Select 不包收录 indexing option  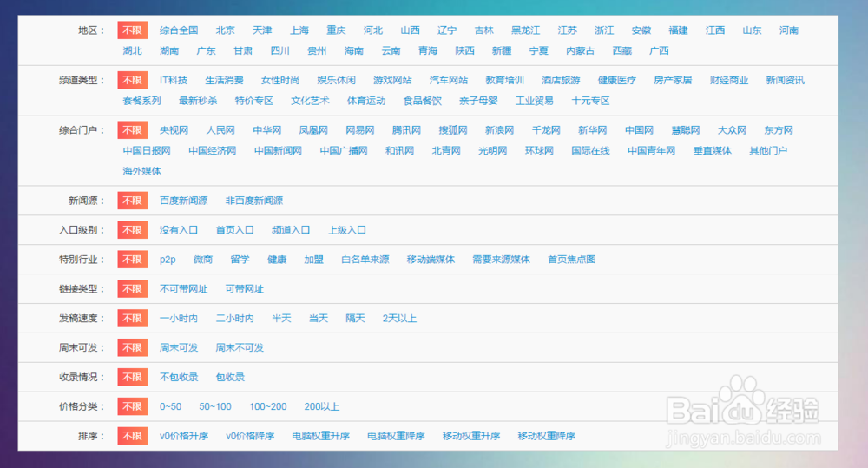(179, 377)
